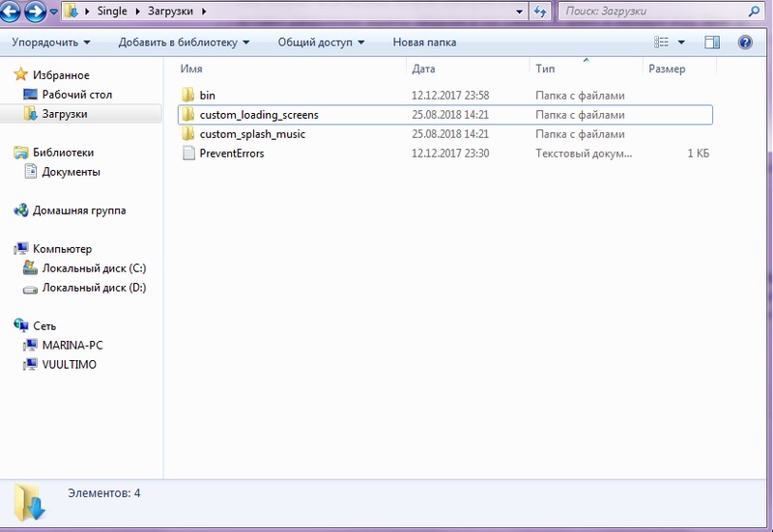Click the refresh button beside address bar
The width and height of the screenshot is (773, 532).
pyautogui.click(x=542, y=14)
